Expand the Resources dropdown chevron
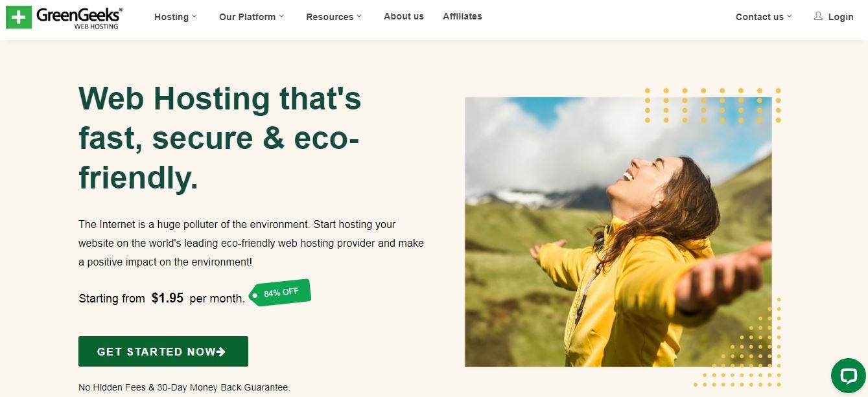Viewport: 868px width, 397px height. coord(359,16)
